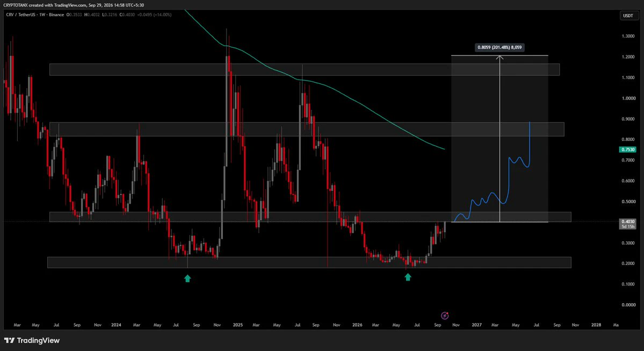The width and height of the screenshot is (644, 351).
Task: Select the green arrow below the 2026 low
Action: coord(408,277)
